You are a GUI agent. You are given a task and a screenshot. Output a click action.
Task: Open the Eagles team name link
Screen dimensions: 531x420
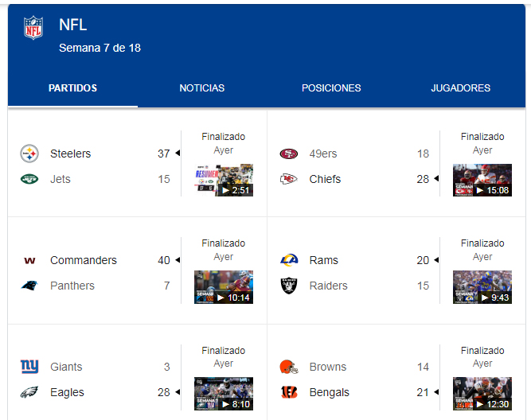[67, 392]
